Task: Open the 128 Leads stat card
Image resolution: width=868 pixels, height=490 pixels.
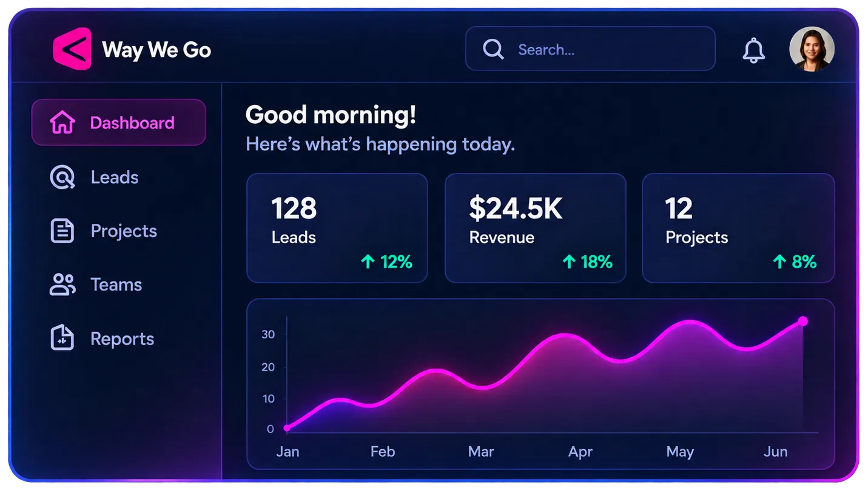Action: pos(337,228)
